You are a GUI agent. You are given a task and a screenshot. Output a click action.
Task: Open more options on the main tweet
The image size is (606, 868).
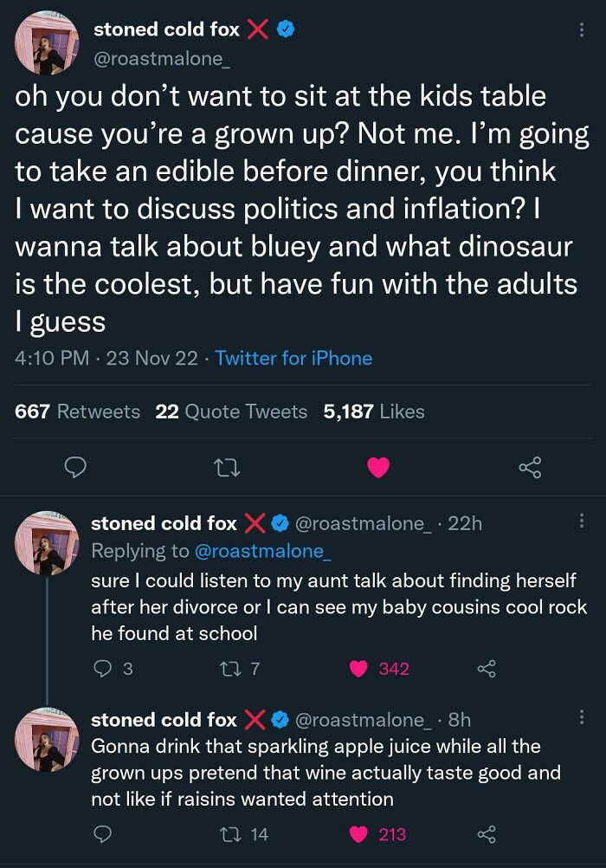(581, 29)
